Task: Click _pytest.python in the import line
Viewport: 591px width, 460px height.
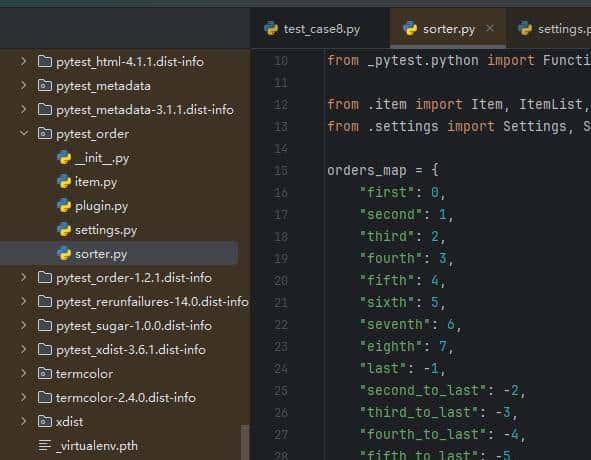Action: point(423,60)
